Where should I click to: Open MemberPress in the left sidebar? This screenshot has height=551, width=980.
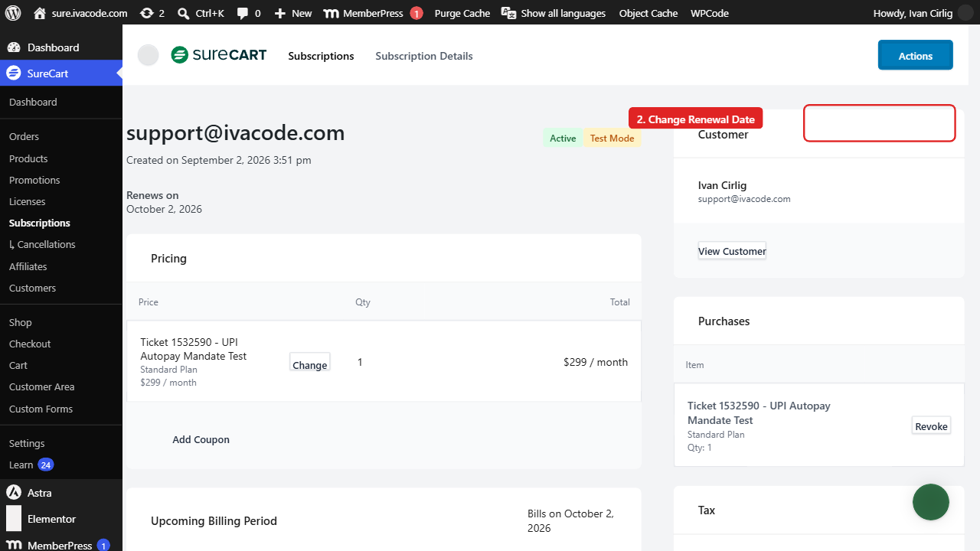pyautogui.click(x=61, y=545)
